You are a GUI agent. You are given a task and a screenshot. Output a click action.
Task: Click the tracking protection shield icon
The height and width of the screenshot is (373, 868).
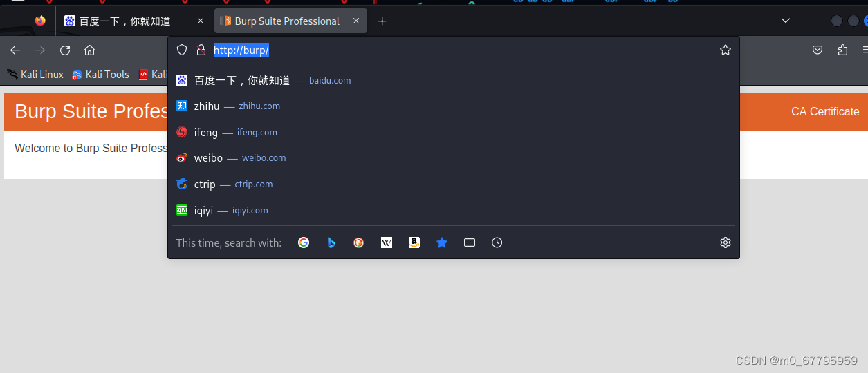(182, 50)
